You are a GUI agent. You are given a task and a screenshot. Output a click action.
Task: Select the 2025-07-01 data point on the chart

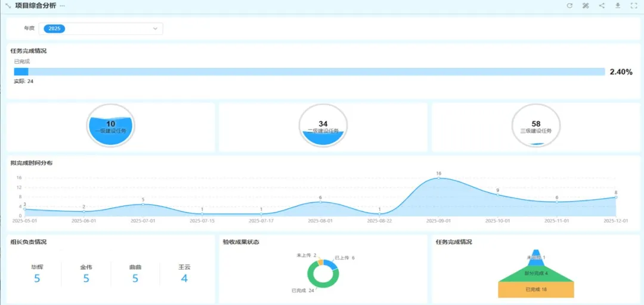click(143, 204)
